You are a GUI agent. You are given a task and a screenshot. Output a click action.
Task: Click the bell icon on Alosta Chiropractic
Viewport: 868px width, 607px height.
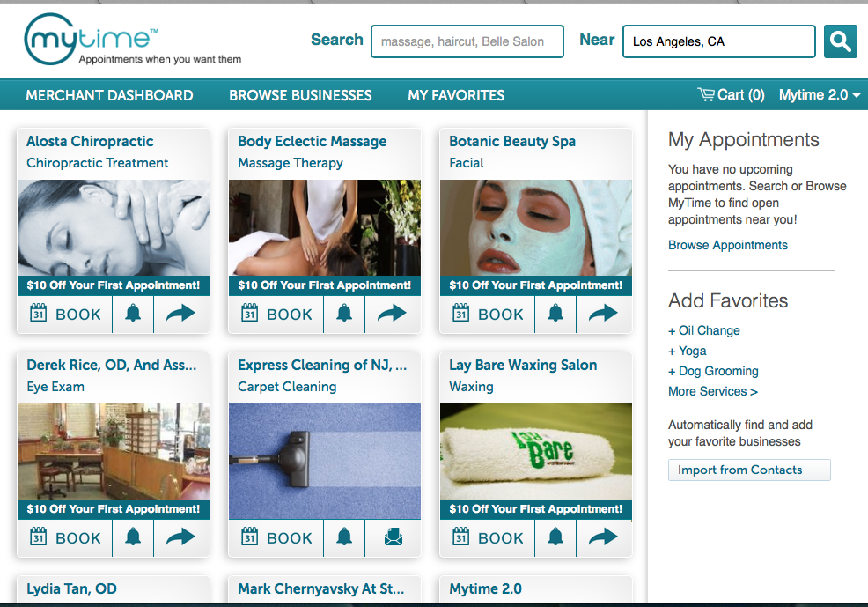point(133,314)
